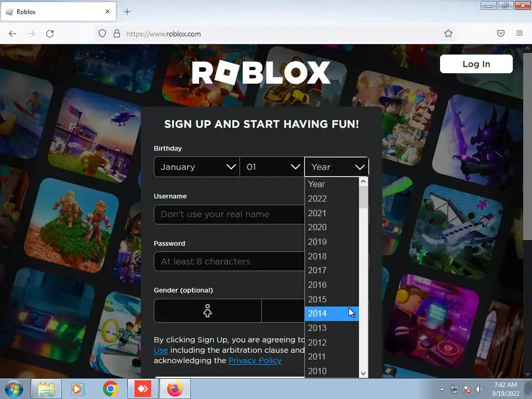Collapse the Year dropdown
Screen dimensions: 532x399
(x=337, y=167)
